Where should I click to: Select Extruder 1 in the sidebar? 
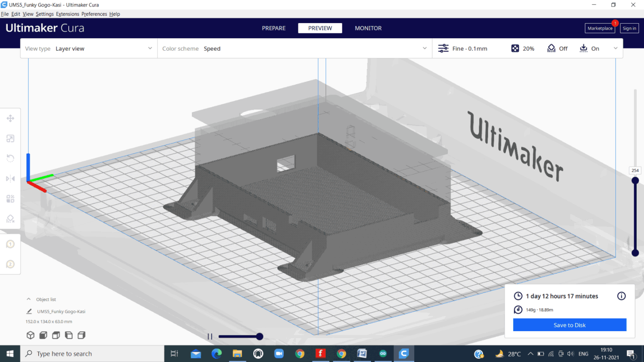pyautogui.click(x=10, y=244)
